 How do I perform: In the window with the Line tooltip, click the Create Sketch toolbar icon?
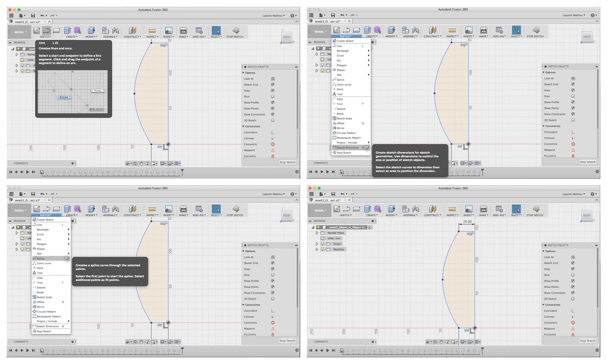pyautogui.click(x=37, y=30)
